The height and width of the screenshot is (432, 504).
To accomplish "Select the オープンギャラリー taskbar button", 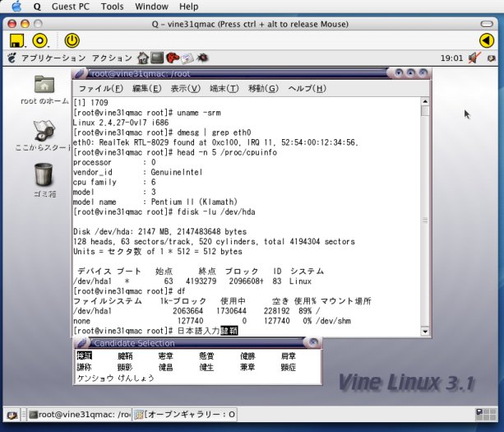I will pos(186,415).
